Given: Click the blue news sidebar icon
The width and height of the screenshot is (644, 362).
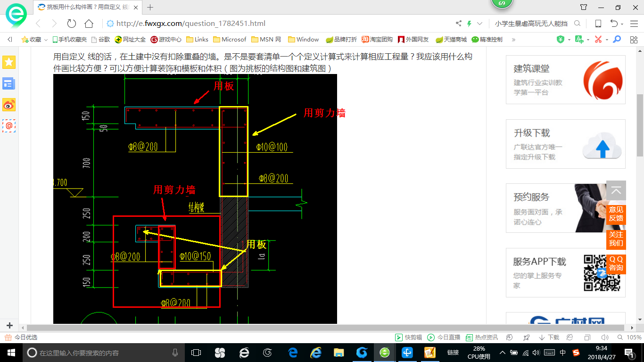Looking at the screenshot, I should click(9, 83).
